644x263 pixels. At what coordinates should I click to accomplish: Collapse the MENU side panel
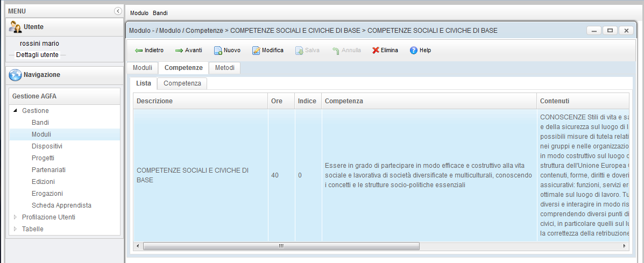click(118, 11)
